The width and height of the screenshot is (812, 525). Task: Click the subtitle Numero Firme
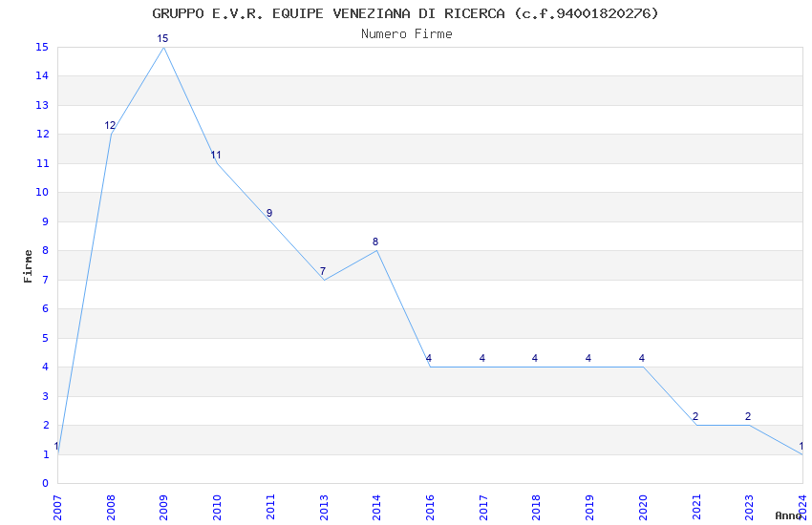point(407,34)
